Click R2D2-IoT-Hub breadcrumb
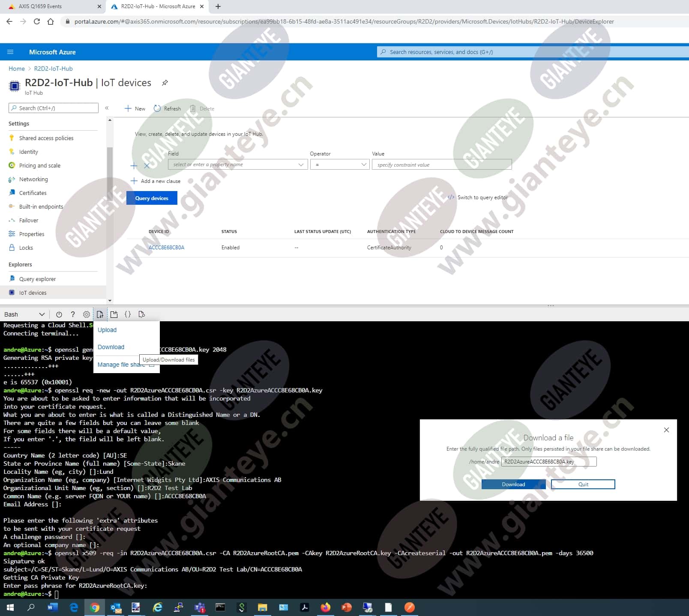Viewport: 689px width, 616px height. [x=54, y=69]
